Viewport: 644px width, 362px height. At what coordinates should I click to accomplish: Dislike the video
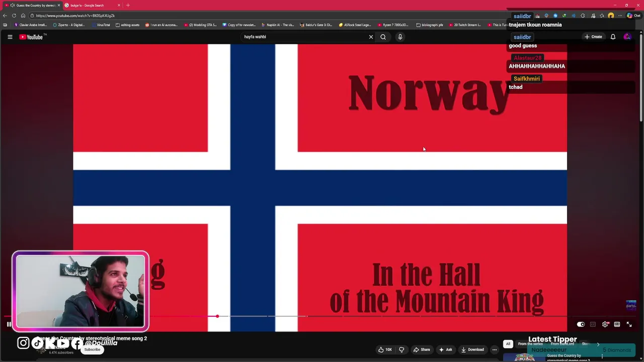[401, 349]
